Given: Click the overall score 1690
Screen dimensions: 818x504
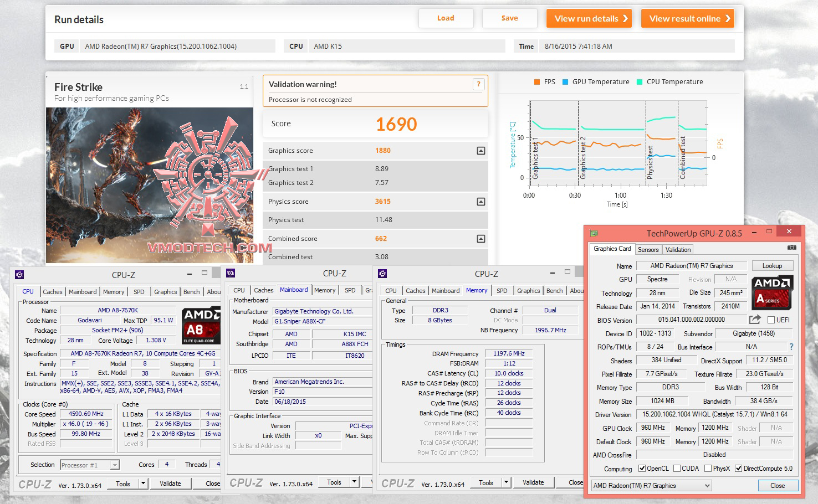Looking at the screenshot, I should click(x=396, y=124).
